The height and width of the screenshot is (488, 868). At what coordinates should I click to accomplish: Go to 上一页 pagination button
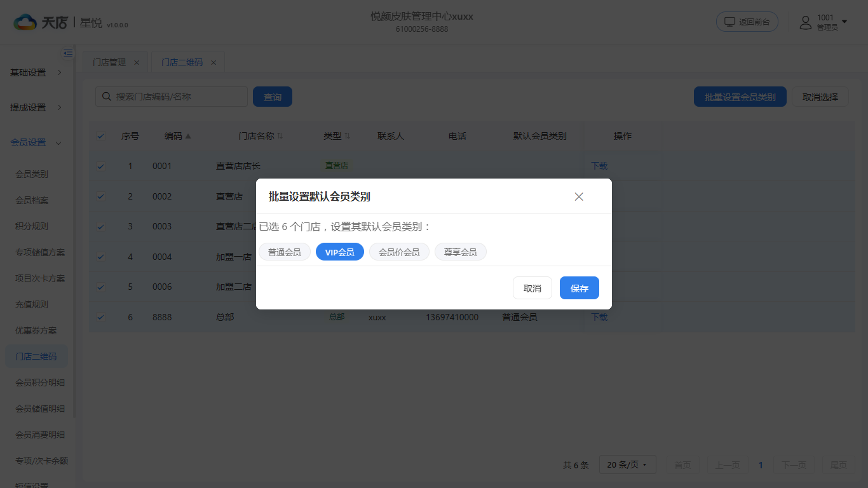click(x=728, y=465)
